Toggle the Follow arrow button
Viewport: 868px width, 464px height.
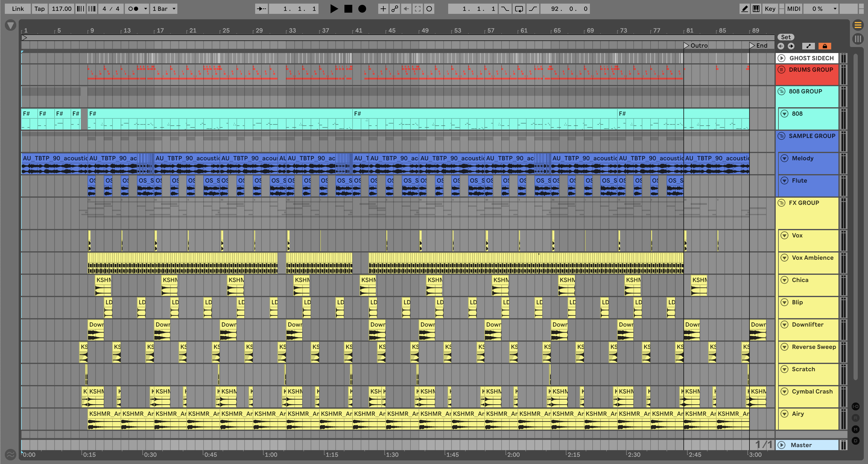coord(261,9)
